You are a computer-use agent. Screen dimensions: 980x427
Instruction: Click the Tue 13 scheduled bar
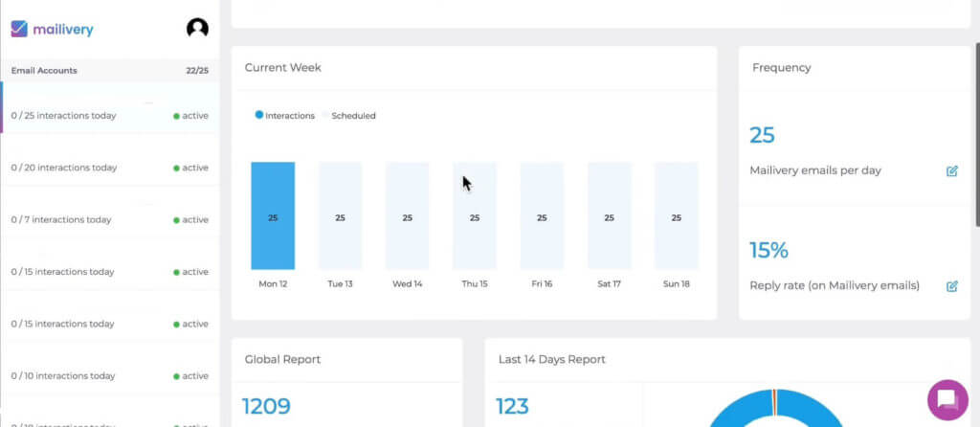(340, 216)
